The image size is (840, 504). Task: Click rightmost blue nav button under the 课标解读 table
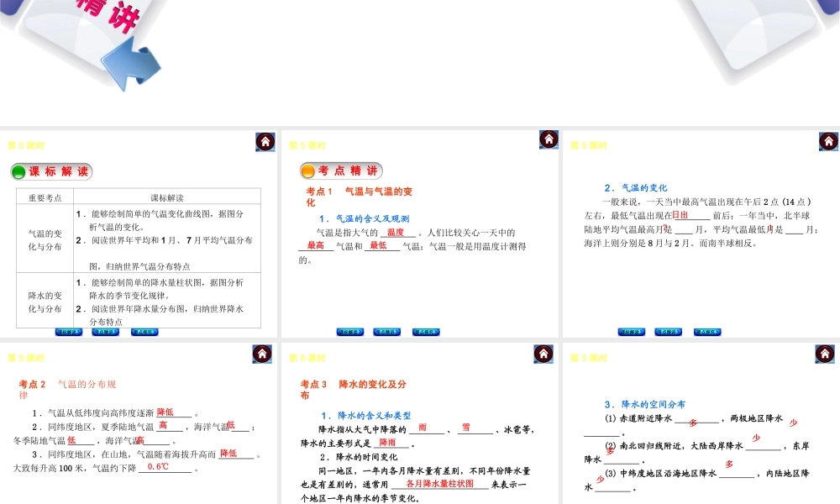pos(144,332)
